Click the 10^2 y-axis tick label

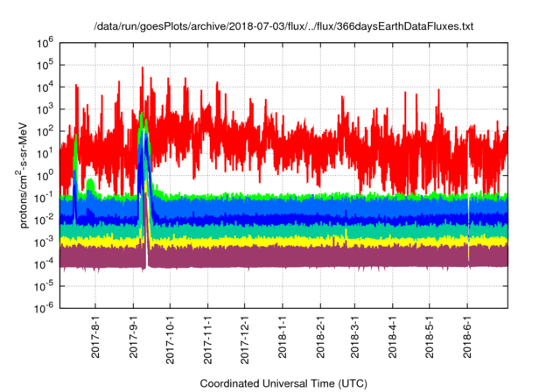[45, 132]
